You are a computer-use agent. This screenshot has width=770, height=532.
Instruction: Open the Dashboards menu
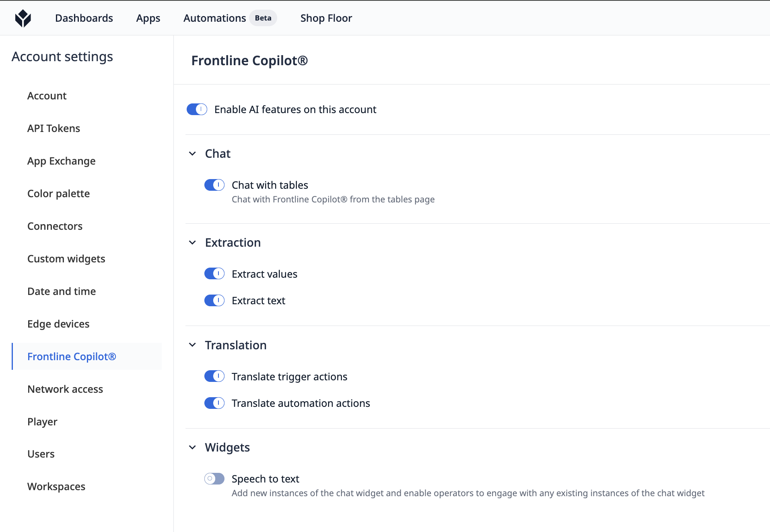(84, 18)
